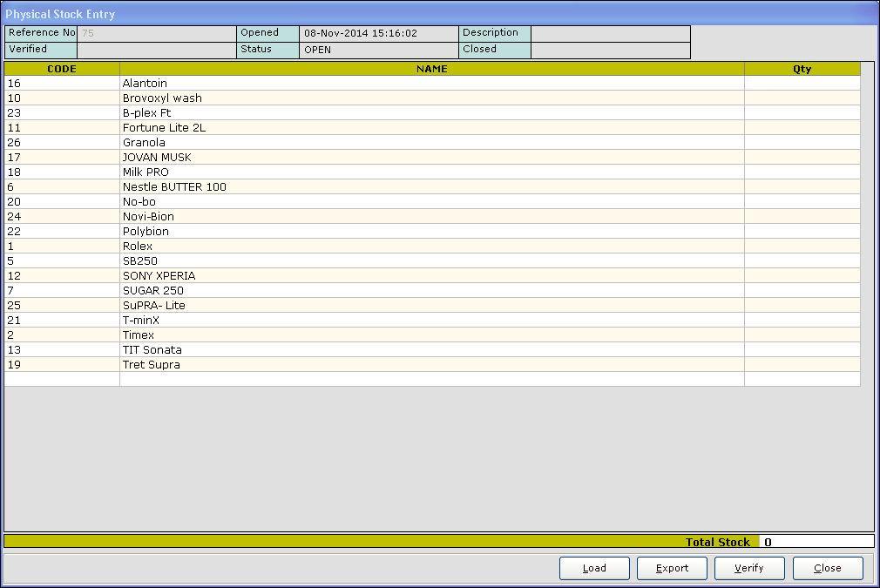Screen dimensions: 880x588
Task: Click the empty Verified field
Action: 157,50
